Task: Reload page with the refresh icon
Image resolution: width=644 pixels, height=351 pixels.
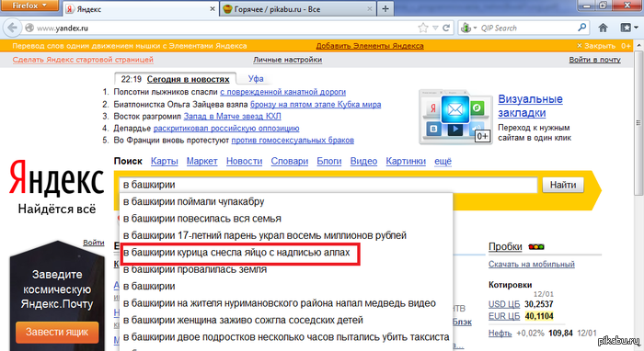Action: tap(446, 28)
